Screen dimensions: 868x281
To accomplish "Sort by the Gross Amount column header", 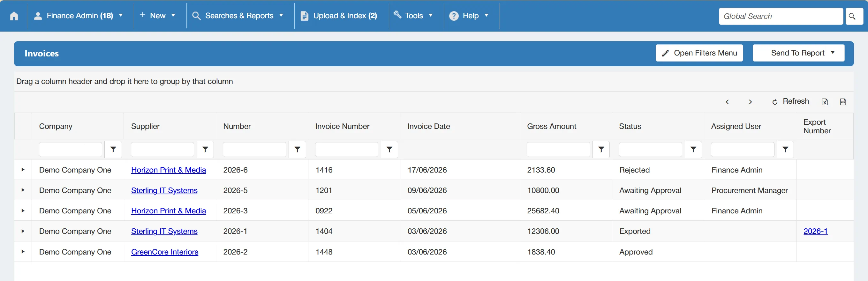I will 552,126.
